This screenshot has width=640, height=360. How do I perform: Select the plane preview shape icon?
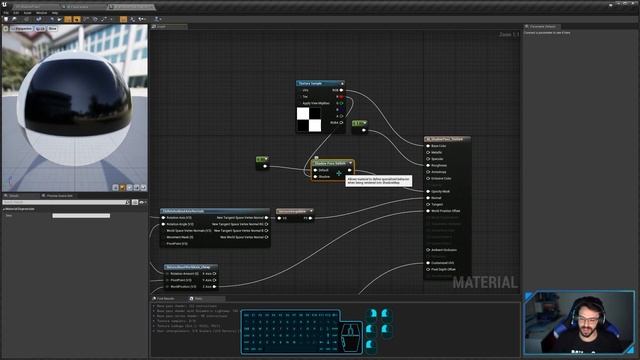[130, 187]
